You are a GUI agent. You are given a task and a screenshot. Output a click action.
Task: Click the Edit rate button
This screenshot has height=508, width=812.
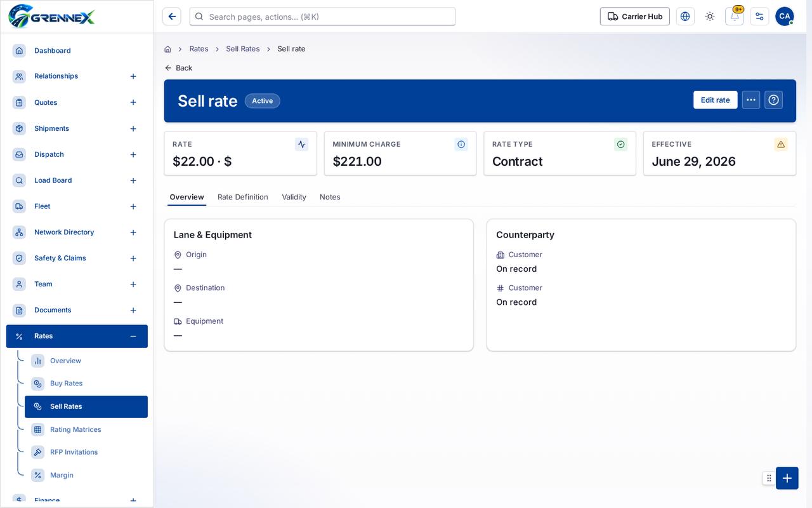point(715,100)
